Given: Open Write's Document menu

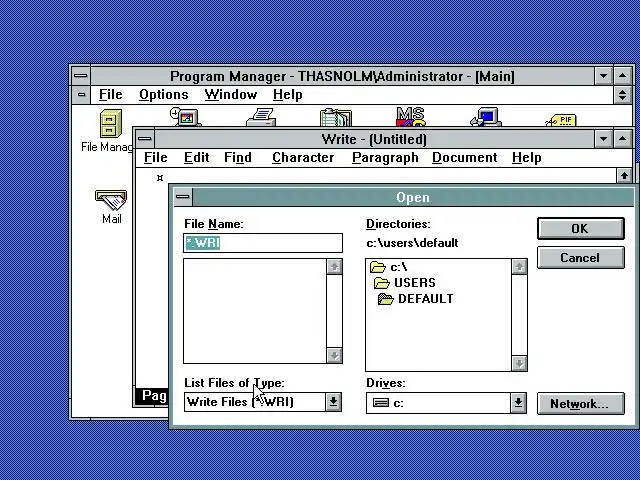Looking at the screenshot, I should pos(464,158).
